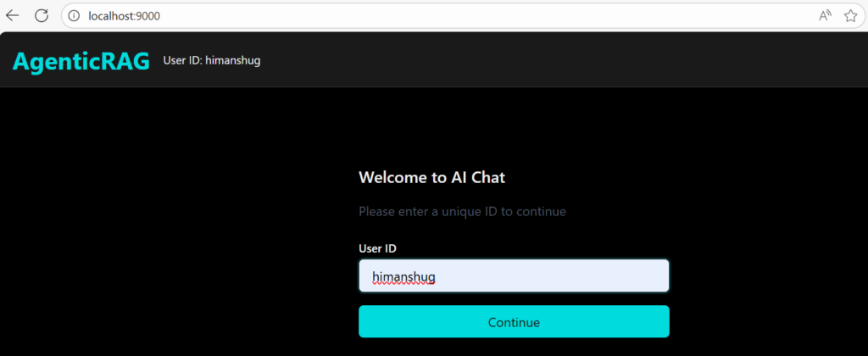The height and width of the screenshot is (356, 868).
Task: Click the underlined himanshug text in the field
Action: click(403, 276)
